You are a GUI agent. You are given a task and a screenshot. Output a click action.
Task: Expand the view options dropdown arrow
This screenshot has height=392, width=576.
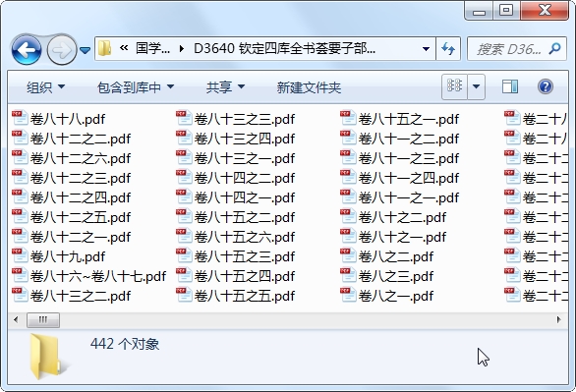(x=476, y=86)
